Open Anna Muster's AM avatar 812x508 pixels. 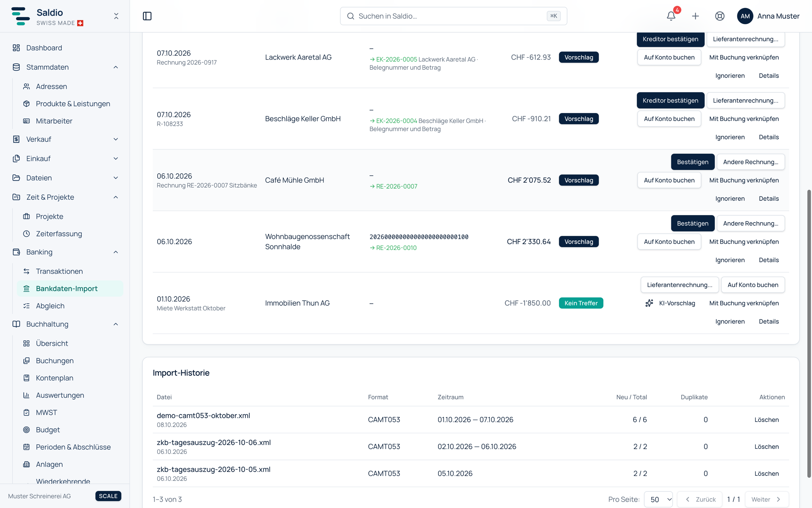pos(745,16)
